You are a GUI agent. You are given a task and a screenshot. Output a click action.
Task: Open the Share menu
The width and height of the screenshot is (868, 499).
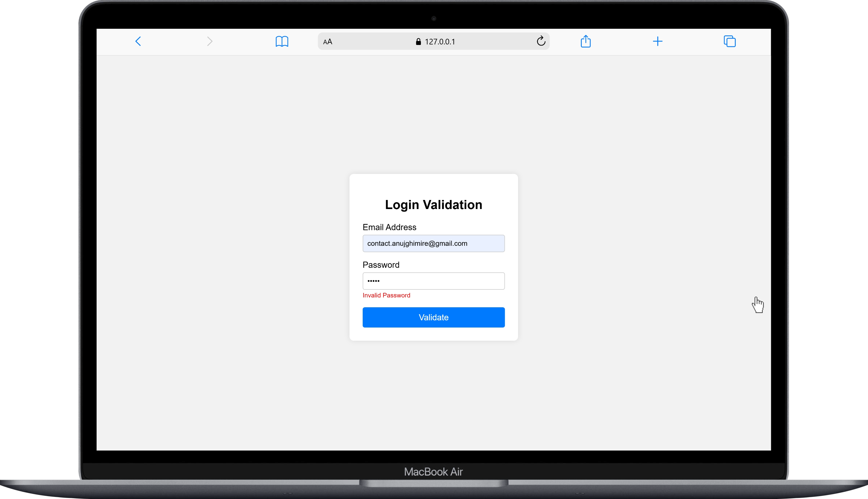(x=585, y=41)
